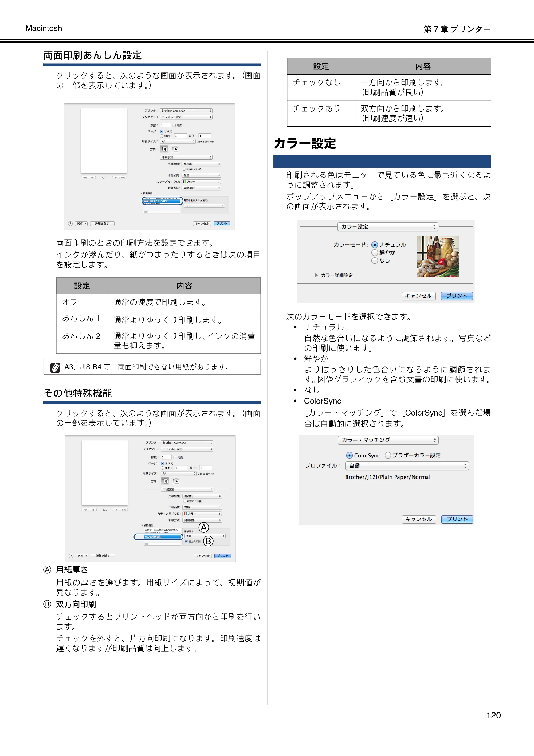
Task: Select portrait orientation in 両面印刷あんしん設定 dialog
Action: (x=164, y=149)
